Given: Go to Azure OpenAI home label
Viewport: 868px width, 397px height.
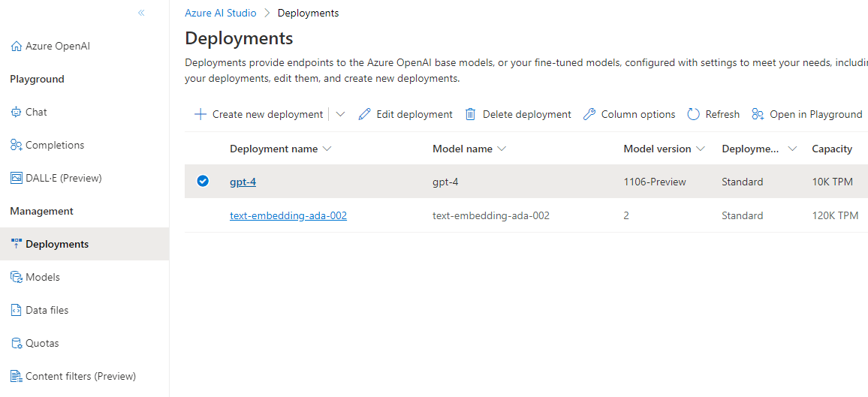Looking at the screenshot, I should (x=58, y=46).
